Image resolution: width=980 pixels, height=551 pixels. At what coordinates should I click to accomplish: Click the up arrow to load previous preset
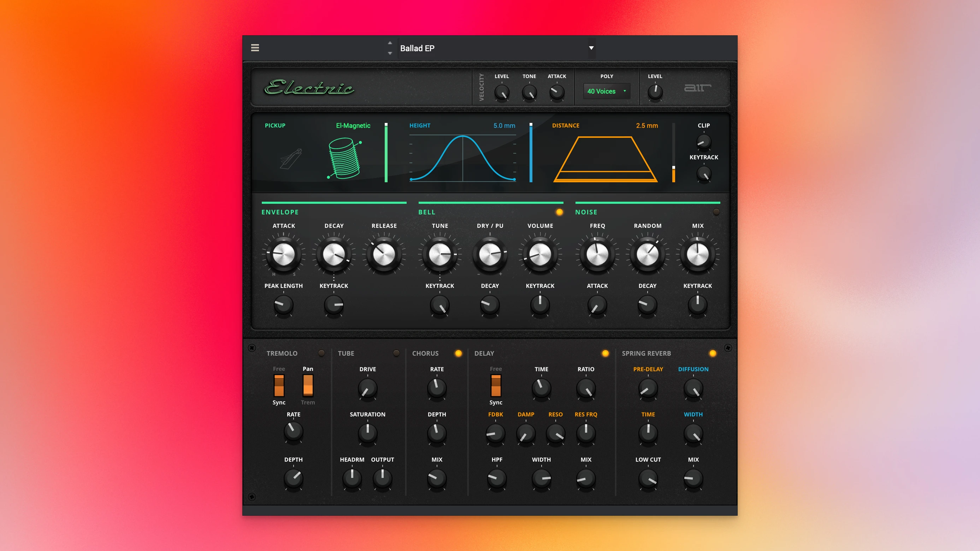(x=390, y=42)
